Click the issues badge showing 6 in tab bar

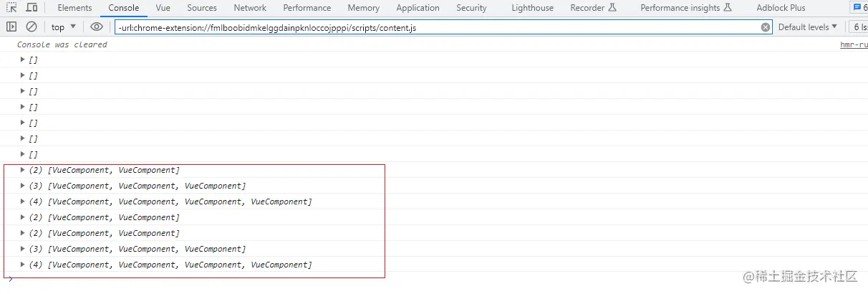click(859, 8)
